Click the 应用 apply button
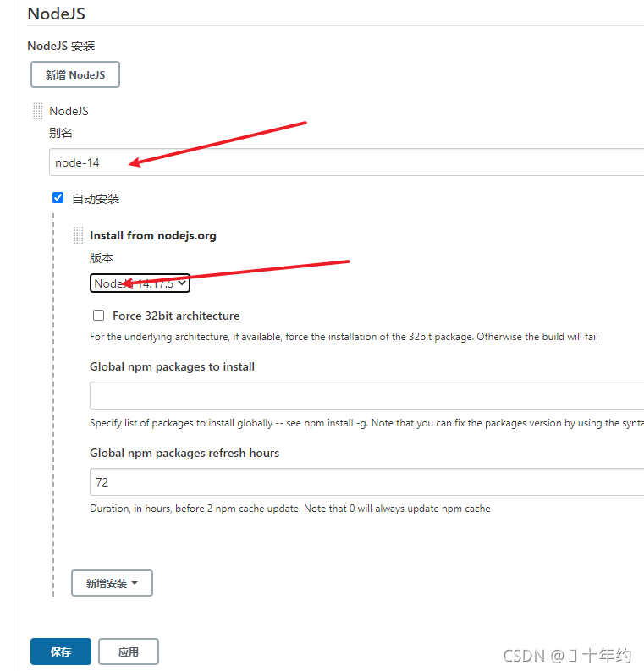 point(129,652)
